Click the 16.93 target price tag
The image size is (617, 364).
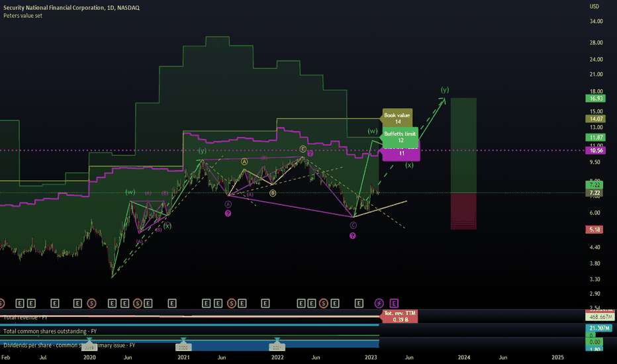(x=596, y=99)
